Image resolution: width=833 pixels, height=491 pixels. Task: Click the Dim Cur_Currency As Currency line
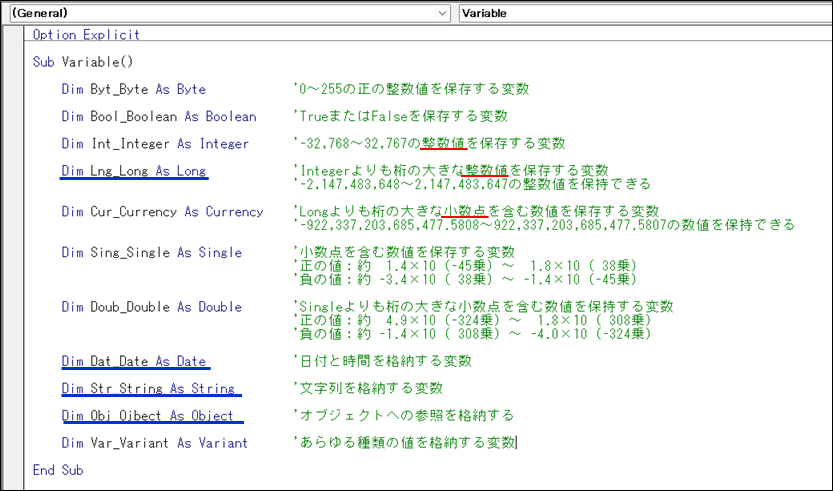coord(162,211)
